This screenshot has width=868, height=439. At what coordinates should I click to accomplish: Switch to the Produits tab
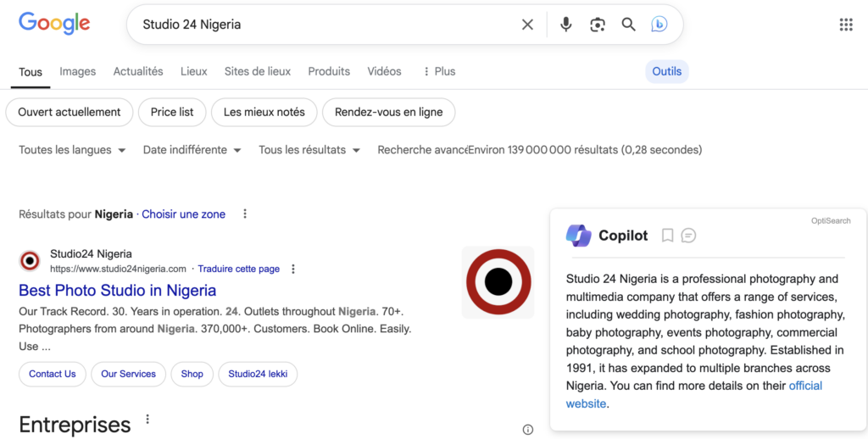329,71
